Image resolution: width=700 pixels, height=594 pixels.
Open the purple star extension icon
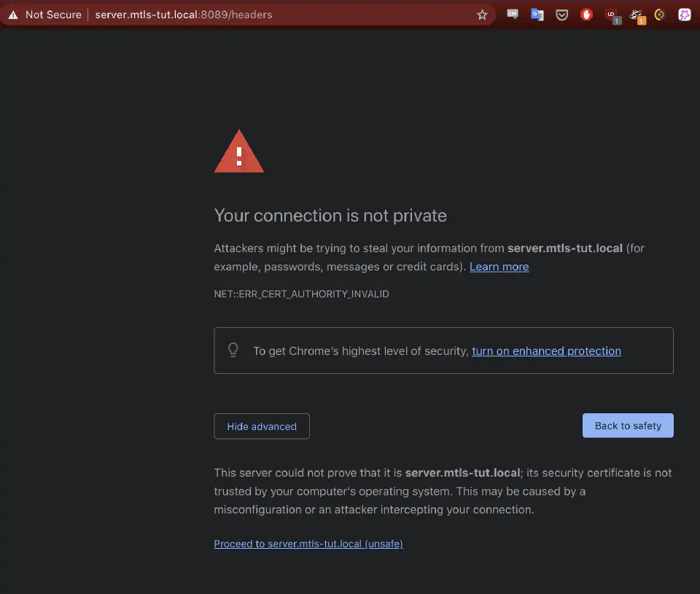(685, 15)
